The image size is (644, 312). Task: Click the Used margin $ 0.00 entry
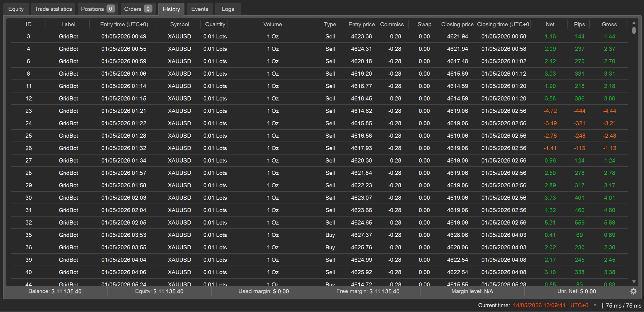(264, 291)
